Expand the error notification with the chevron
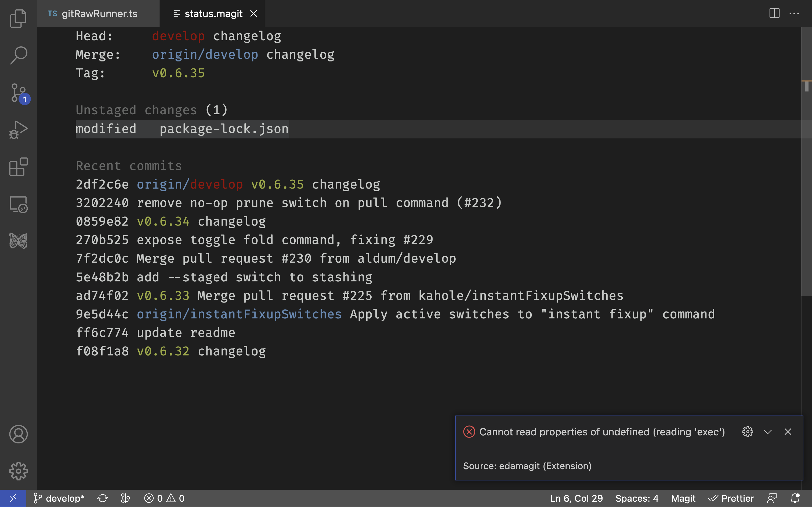The width and height of the screenshot is (812, 507). point(768,432)
